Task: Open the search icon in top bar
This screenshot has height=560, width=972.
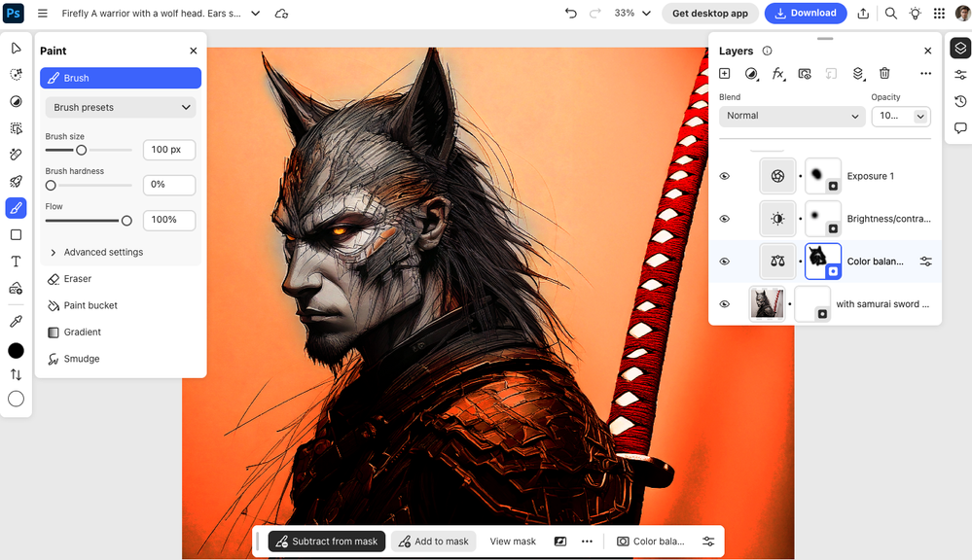Action: [x=891, y=13]
